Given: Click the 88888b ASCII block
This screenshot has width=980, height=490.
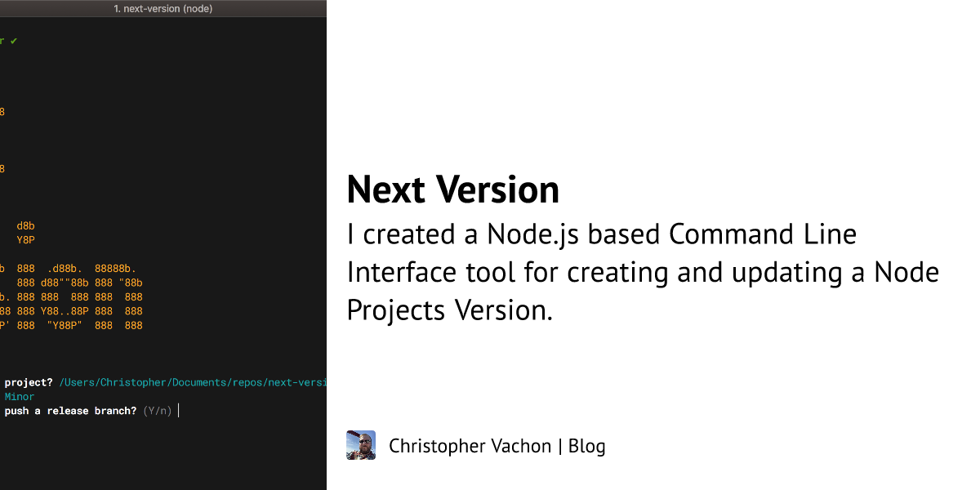Looking at the screenshot, I should tap(113, 267).
